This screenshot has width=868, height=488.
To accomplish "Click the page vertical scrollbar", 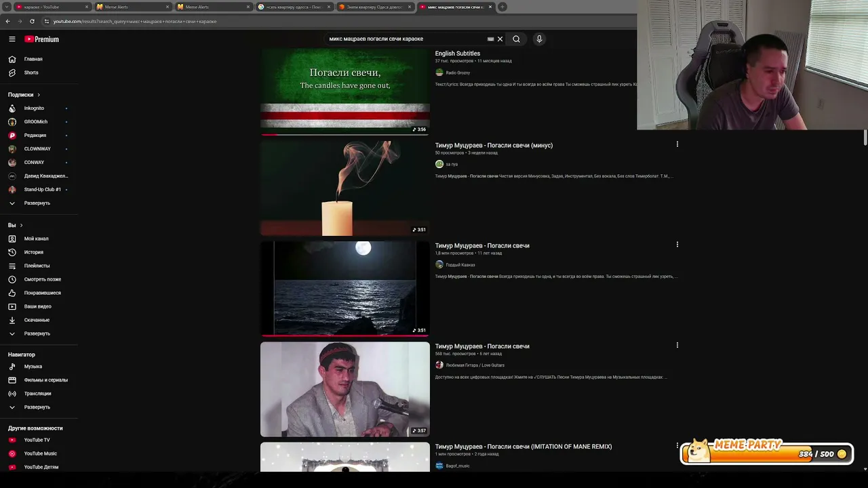I will click(x=865, y=138).
